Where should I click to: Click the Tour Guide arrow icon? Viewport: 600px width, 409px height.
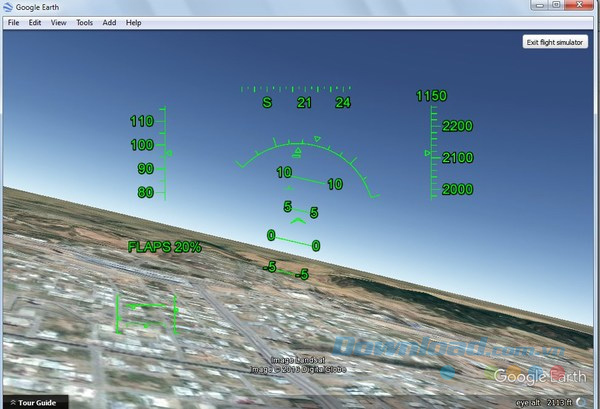click(10, 402)
